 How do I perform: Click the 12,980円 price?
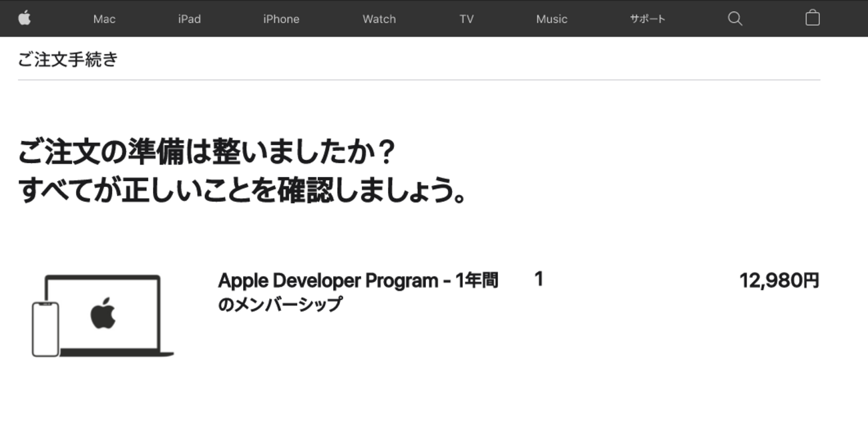(x=779, y=281)
